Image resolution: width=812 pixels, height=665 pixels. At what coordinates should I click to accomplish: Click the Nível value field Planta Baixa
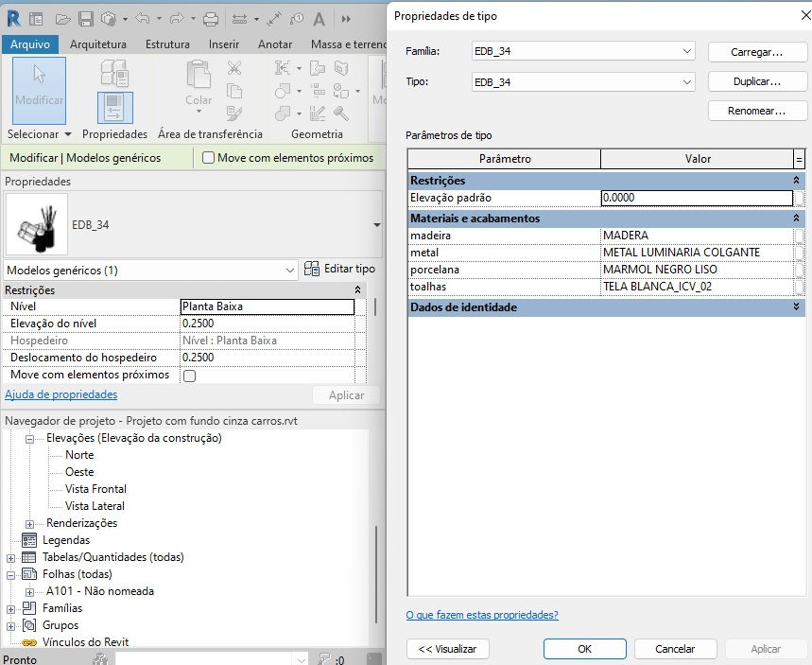pyautogui.click(x=268, y=306)
